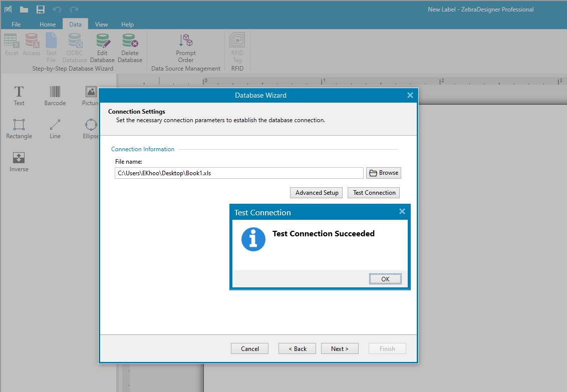The height and width of the screenshot is (392, 567).
Task: Click the Test Connection button
Action: [374, 193]
